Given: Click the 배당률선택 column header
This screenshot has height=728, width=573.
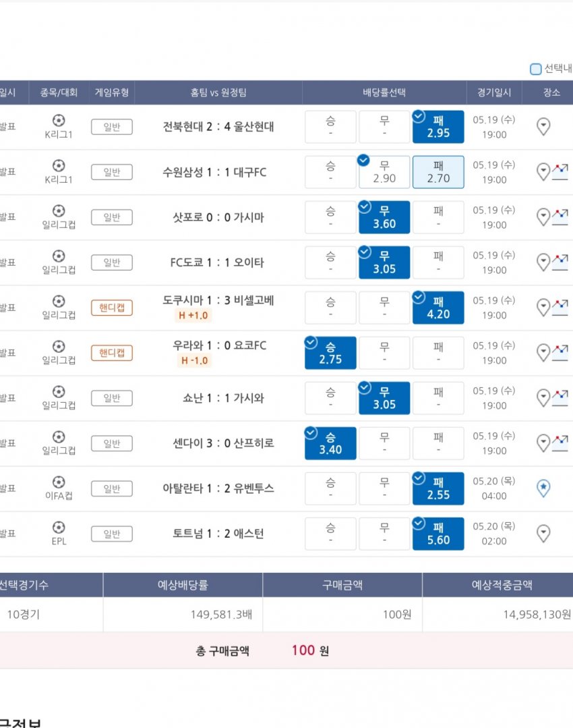Looking at the screenshot, I should click(384, 92).
